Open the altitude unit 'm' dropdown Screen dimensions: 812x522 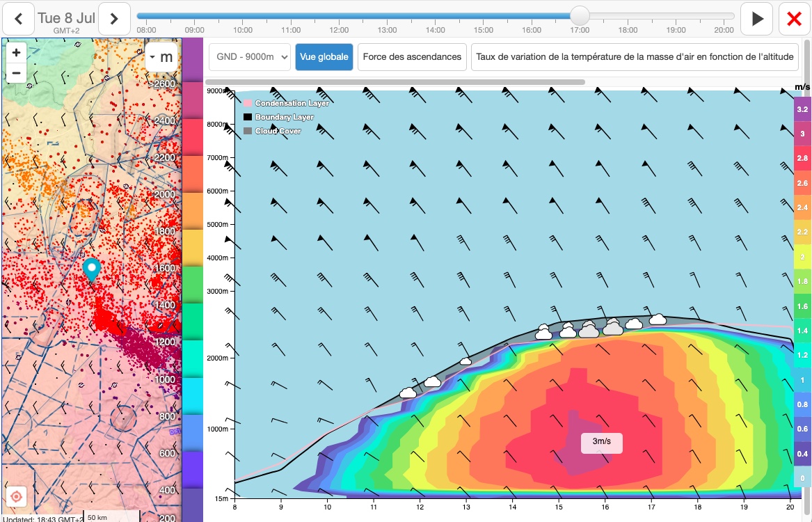point(161,57)
